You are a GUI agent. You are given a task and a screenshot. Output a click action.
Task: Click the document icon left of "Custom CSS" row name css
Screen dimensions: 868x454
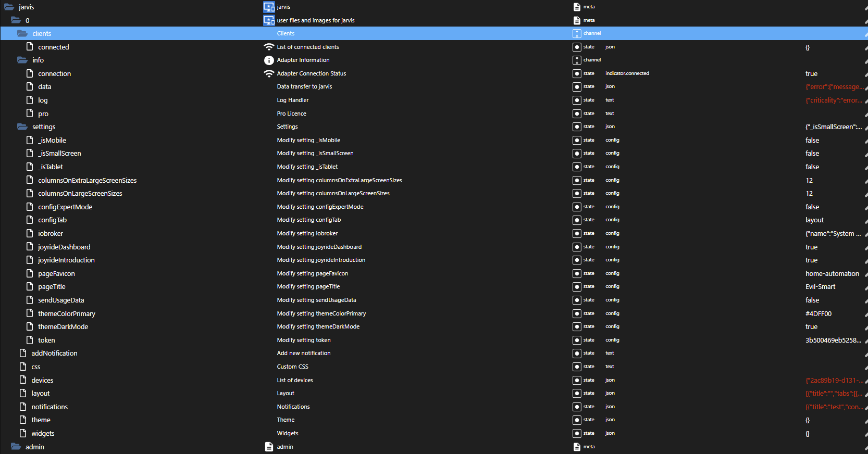[23, 367]
